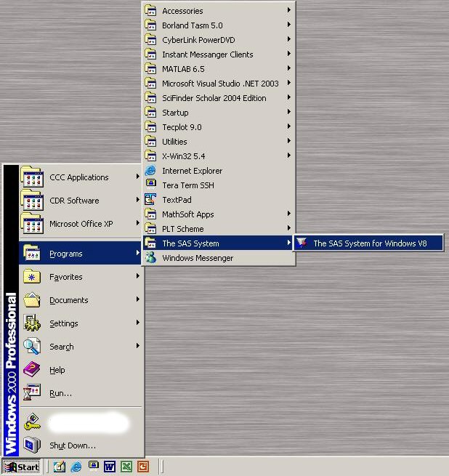This screenshot has height=476, width=449.
Task: Open the Startup program group
Action: [x=219, y=113]
